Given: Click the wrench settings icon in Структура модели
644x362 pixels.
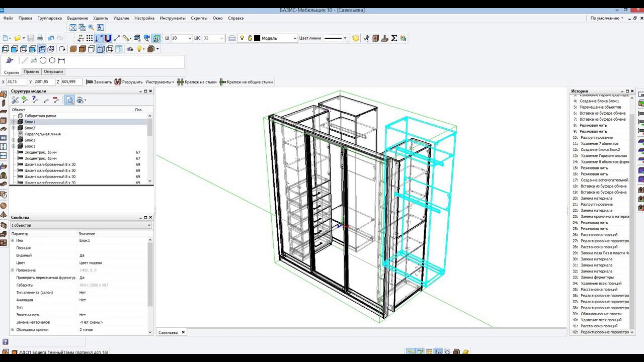Looking at the screenshot, I should coord(15,100).
